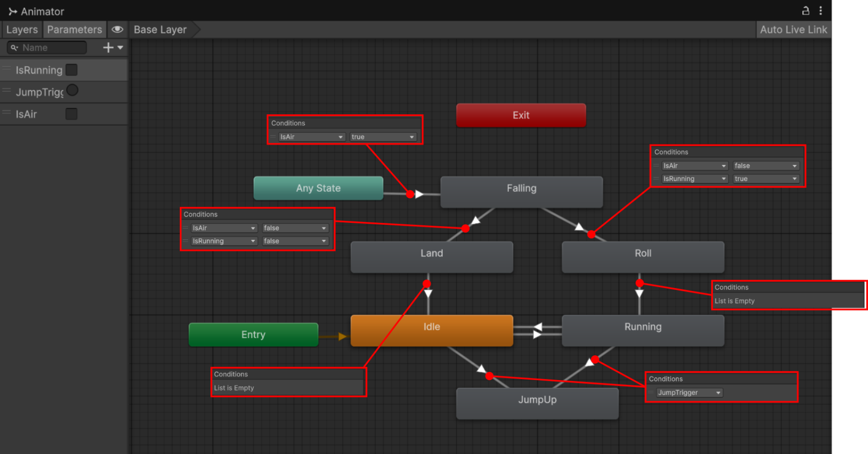Switch to the Parameters tab
The width and height of the screenshot is (868, 454).
coord(75,29)
